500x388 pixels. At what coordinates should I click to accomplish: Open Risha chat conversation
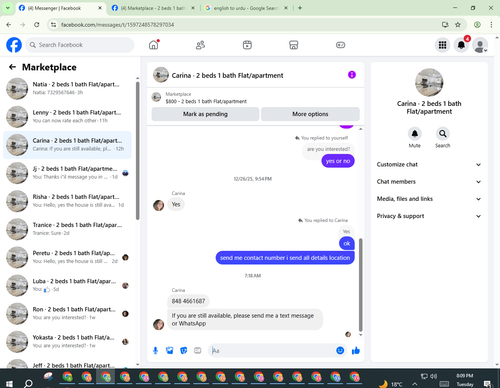tap(68, 201)
